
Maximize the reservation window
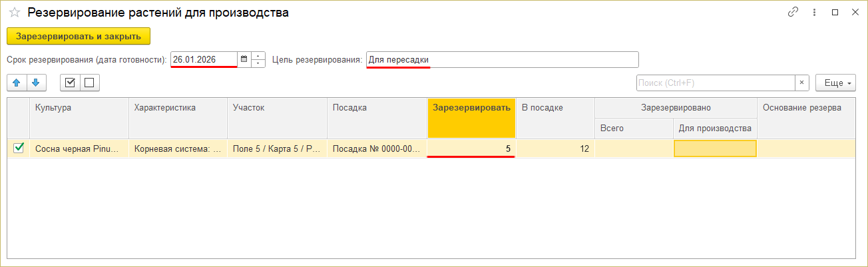point(835,13)
